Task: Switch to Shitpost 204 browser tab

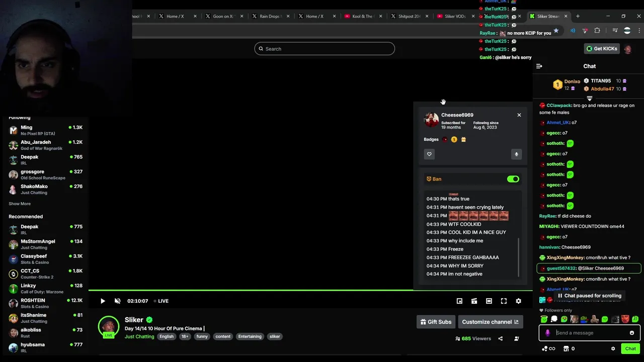Action: (409, 16)
